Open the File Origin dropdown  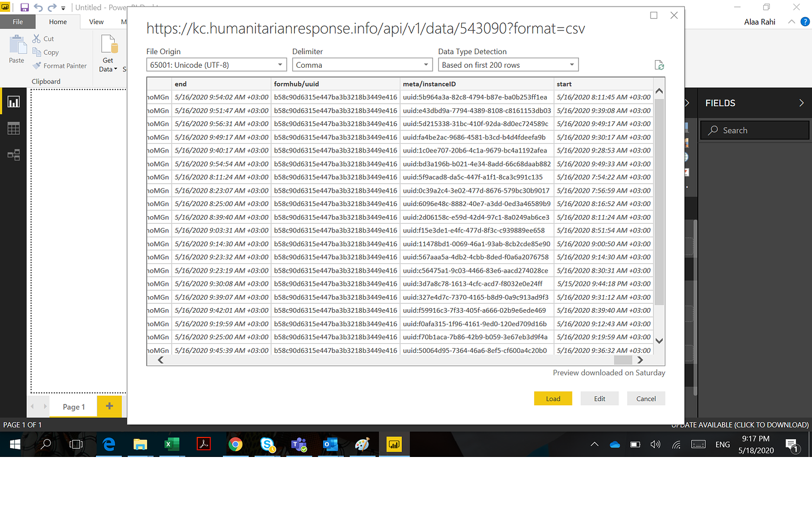point(281,64)
